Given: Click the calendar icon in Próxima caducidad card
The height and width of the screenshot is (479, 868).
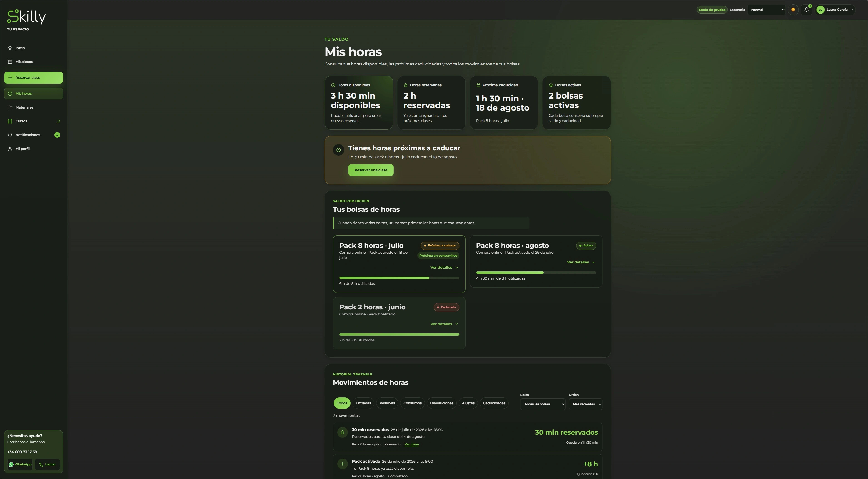Looking at the screenshot, I should click(478, 85).
